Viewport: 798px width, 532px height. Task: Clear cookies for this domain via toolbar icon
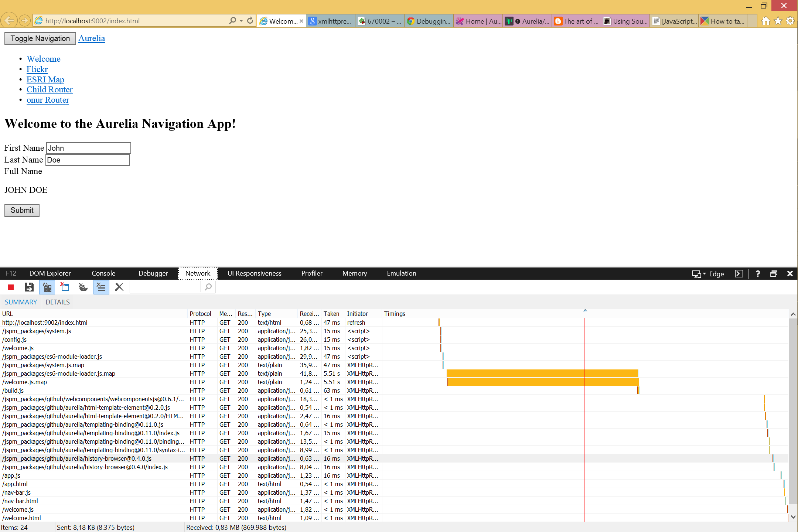pyautogui.click(x=83, y=287)
